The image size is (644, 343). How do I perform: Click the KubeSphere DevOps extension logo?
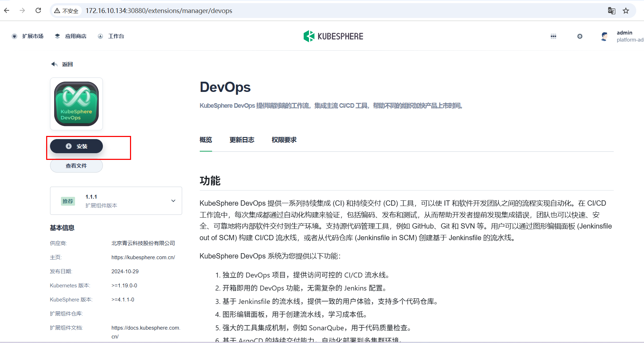76,104
